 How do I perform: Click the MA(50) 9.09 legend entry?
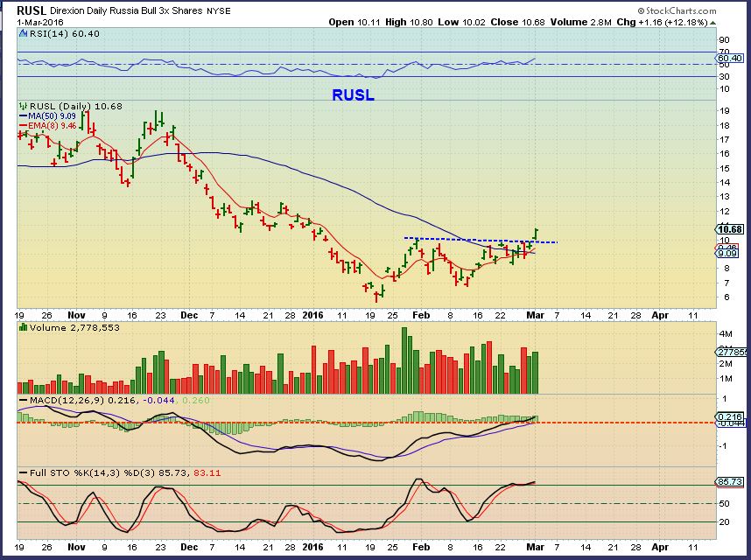click(47, 115)
